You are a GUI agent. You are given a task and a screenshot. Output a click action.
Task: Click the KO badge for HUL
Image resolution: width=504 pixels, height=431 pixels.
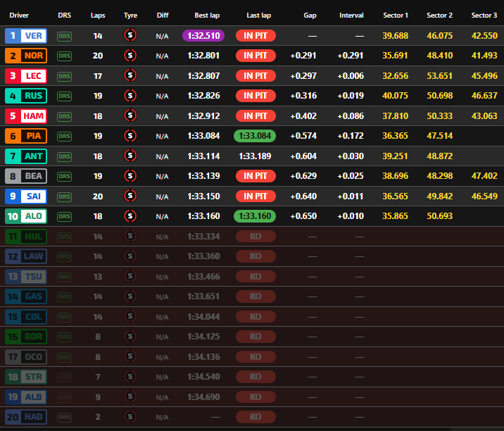[x=256, y=236]
